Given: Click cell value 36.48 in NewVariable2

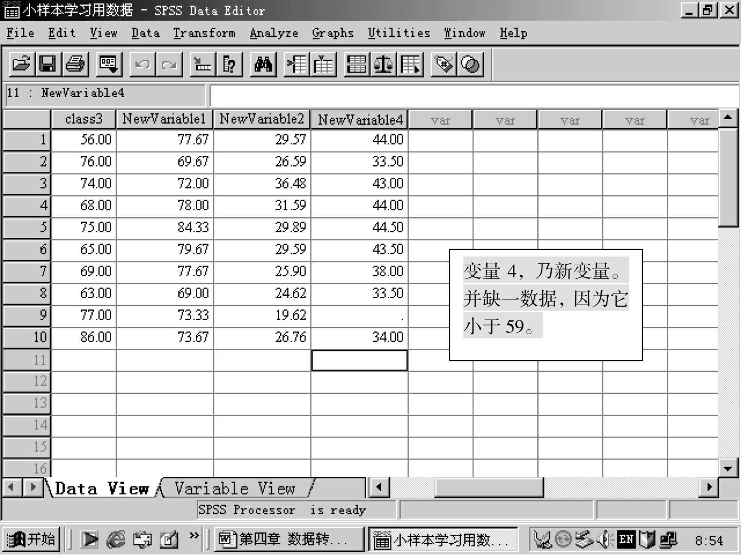Looking at the screenshot, I should [262, 184].
